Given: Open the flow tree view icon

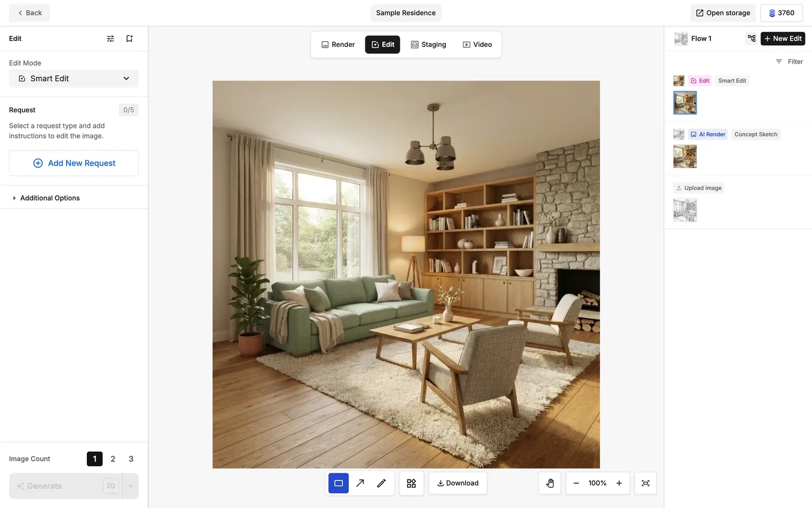Looking at the screenshot, I should click(x=752, y=39).
